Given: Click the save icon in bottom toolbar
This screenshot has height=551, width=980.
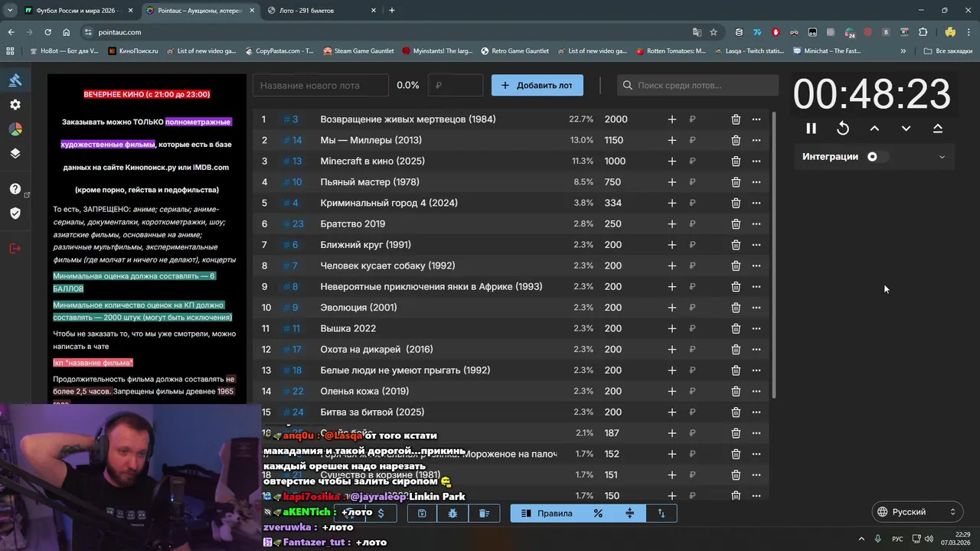Looking at the screenshot, I should tap(422, 514).
